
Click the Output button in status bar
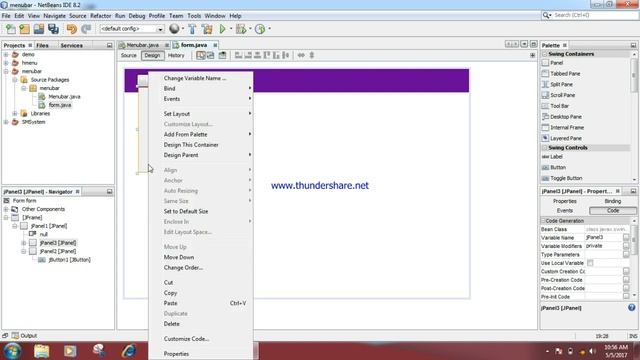tap(24, 336)
